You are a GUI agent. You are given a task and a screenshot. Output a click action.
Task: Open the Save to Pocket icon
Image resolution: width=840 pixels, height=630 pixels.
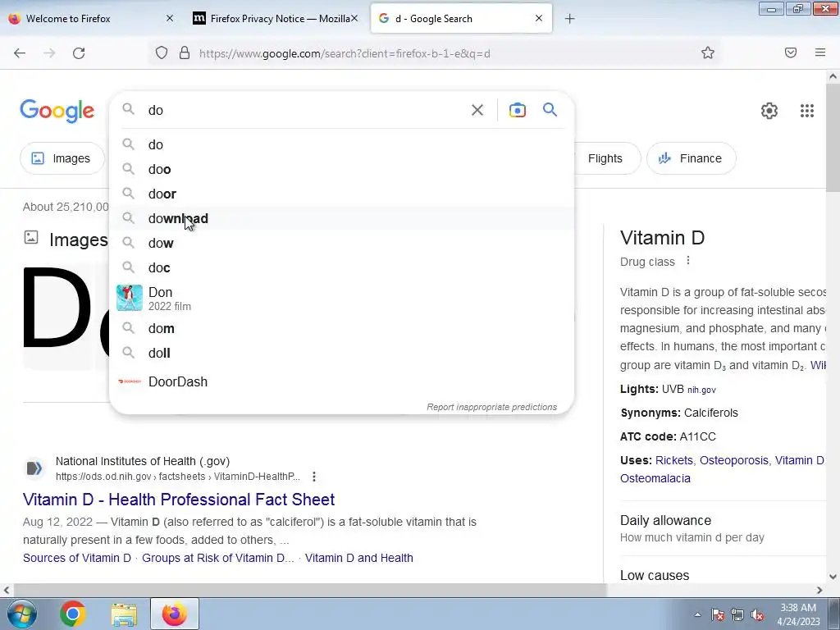pyautogui.click(x=791, y=52)
